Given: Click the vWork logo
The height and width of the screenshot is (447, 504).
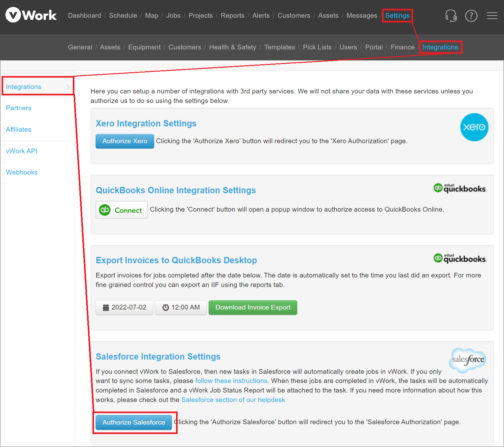Looking at the screenshot, I should (31, 15).
